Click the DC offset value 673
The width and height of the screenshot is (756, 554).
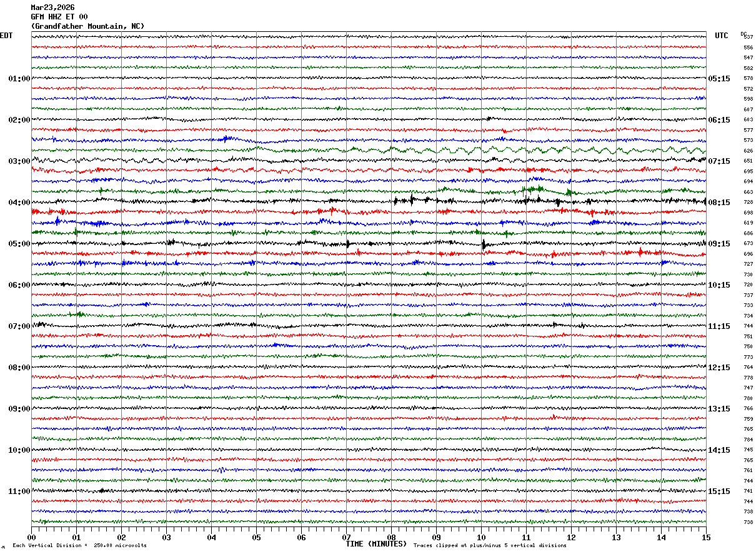pyautogui.click(x=748, y=243)
